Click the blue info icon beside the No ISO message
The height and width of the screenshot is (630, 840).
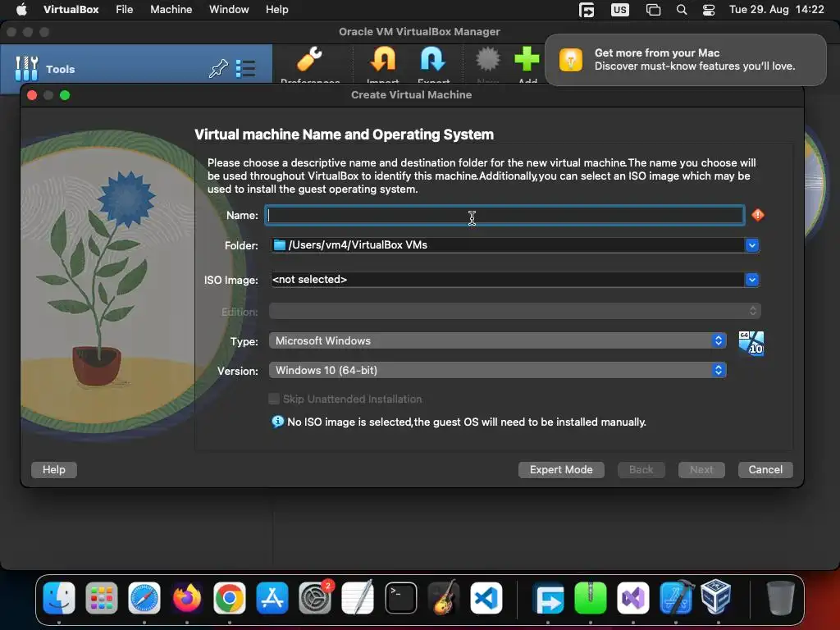(277, 422)
